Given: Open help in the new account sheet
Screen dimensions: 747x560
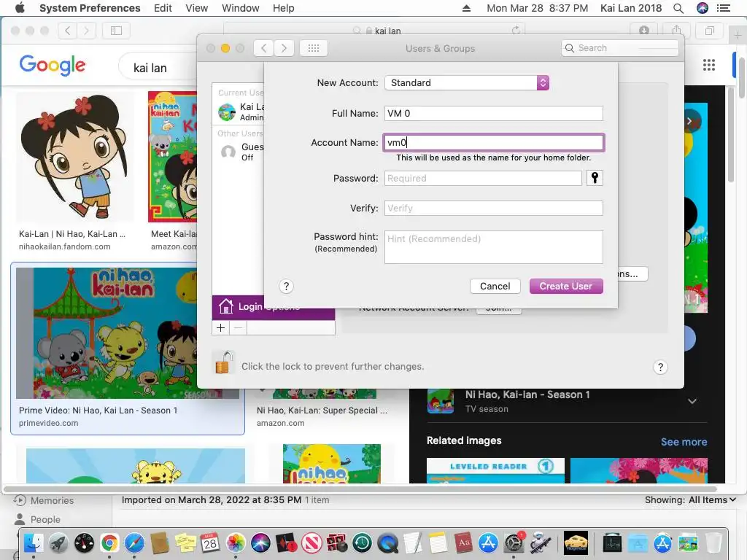Looking at the screenshot, I should [x=286, y=286].
